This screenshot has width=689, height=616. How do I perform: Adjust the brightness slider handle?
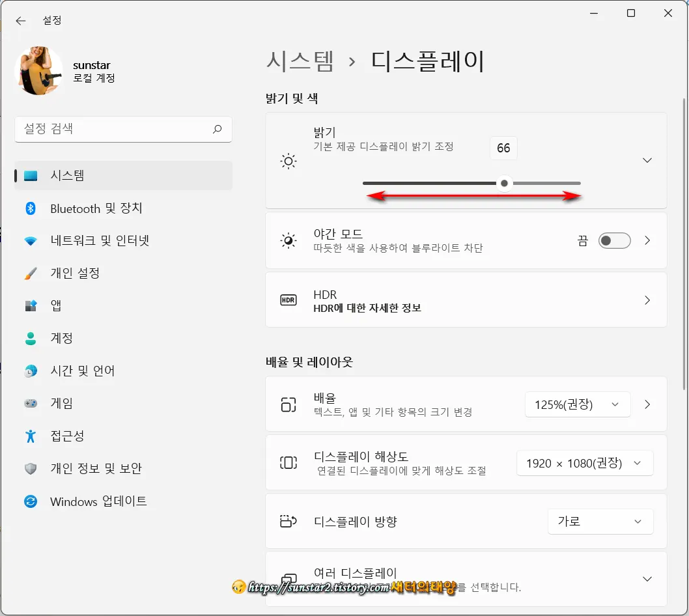click(504, 183)
